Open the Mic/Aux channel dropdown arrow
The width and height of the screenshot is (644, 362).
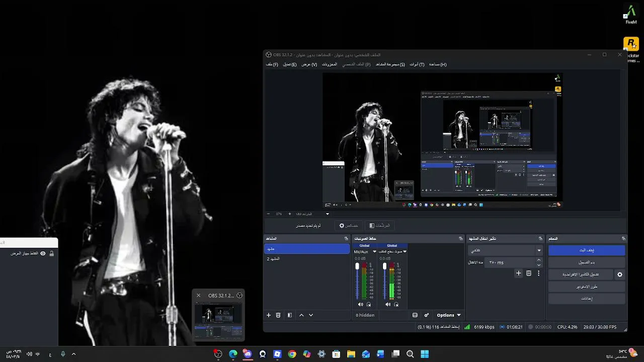click(374, 251)
